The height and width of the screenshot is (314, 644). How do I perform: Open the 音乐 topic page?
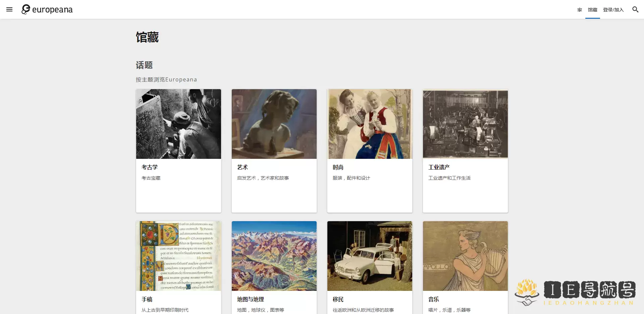tap(433, 299)
